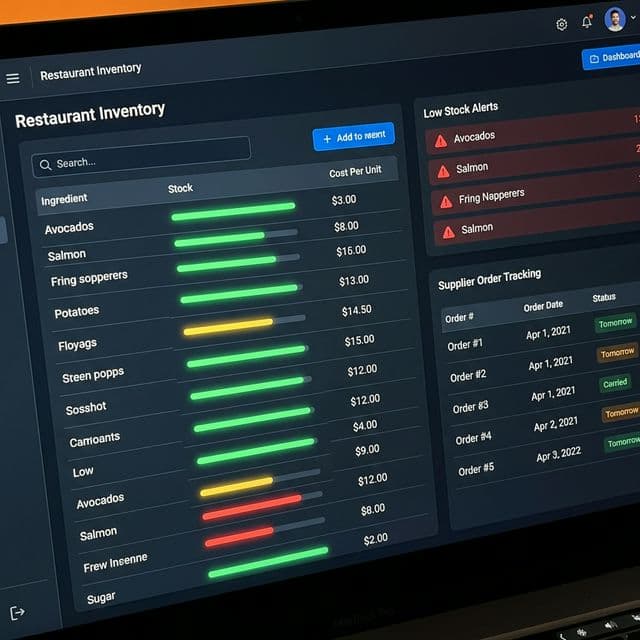Click the $16.00 cost value
This screenshot has height=640, width=640.
click(351, 251)
